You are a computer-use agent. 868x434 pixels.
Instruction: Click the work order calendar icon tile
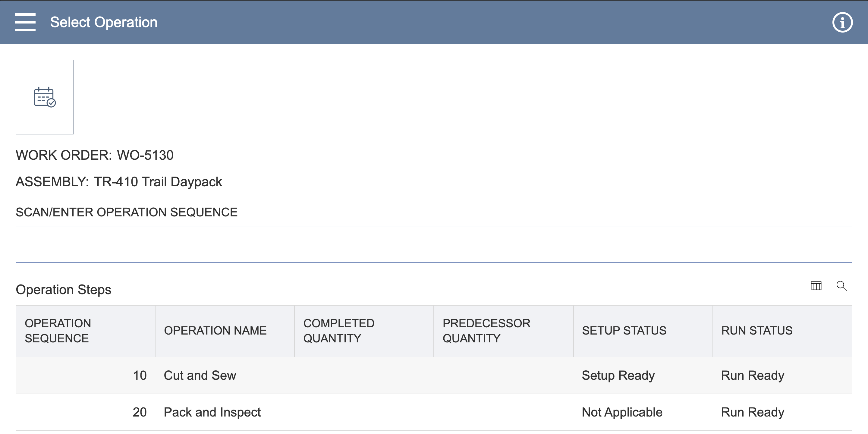[45, 97]
